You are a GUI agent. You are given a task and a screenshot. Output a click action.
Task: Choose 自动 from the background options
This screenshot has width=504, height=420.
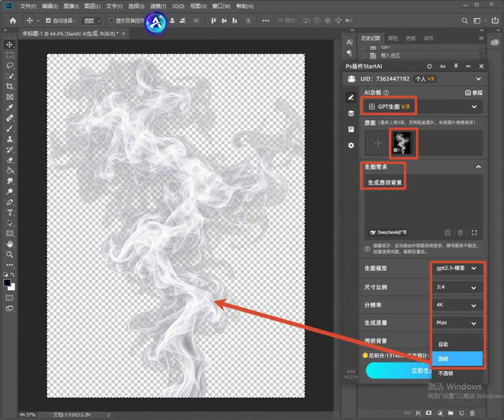pyautogui.click(x=457, y=345)
